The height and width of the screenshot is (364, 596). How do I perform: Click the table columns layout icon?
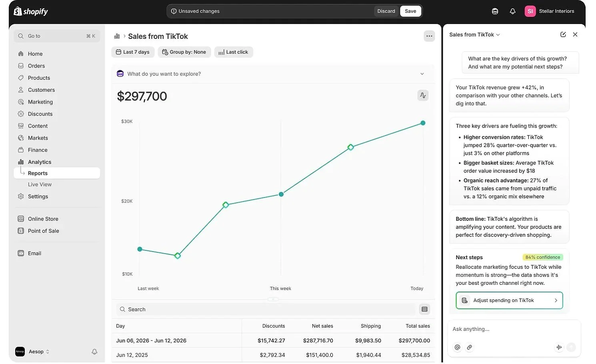[424, 309]
